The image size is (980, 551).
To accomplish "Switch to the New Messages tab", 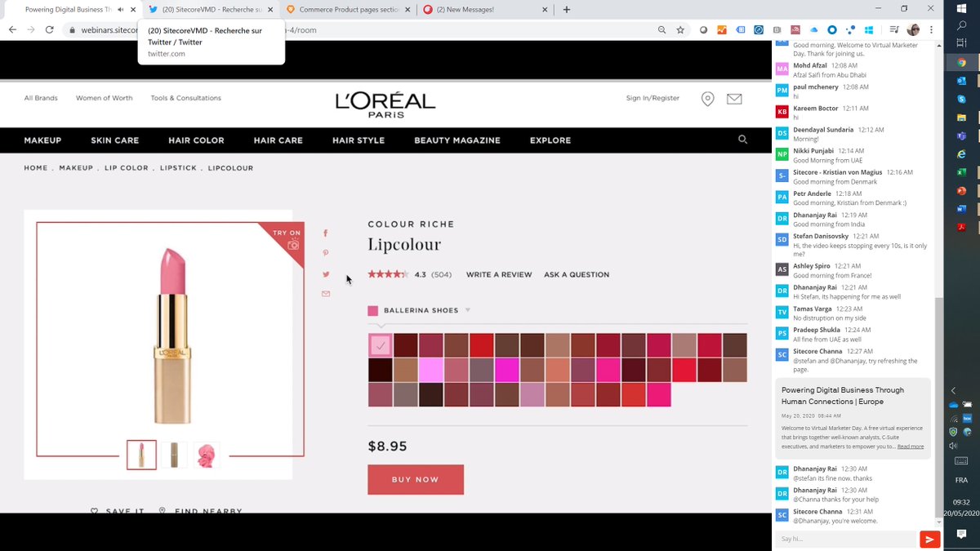I will click(x=485, y=10).
